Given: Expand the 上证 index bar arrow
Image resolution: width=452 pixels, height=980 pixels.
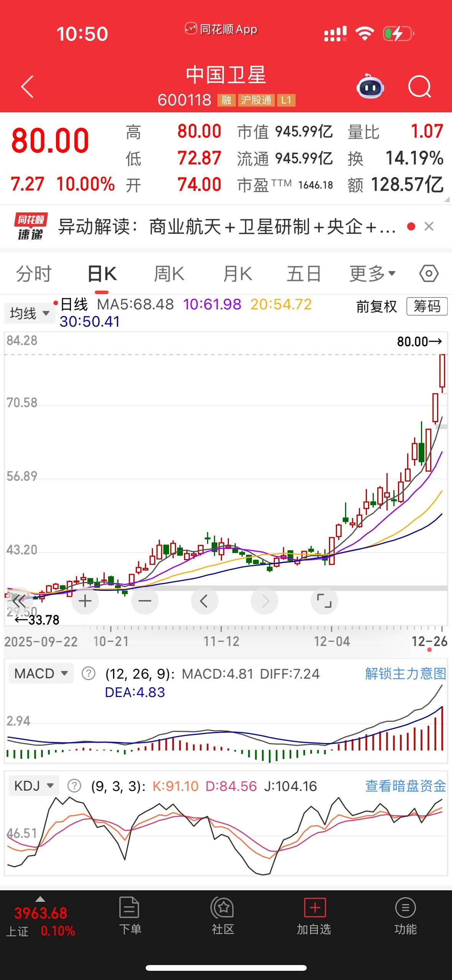Looking at the screenshot, I should tap(40, 899).
